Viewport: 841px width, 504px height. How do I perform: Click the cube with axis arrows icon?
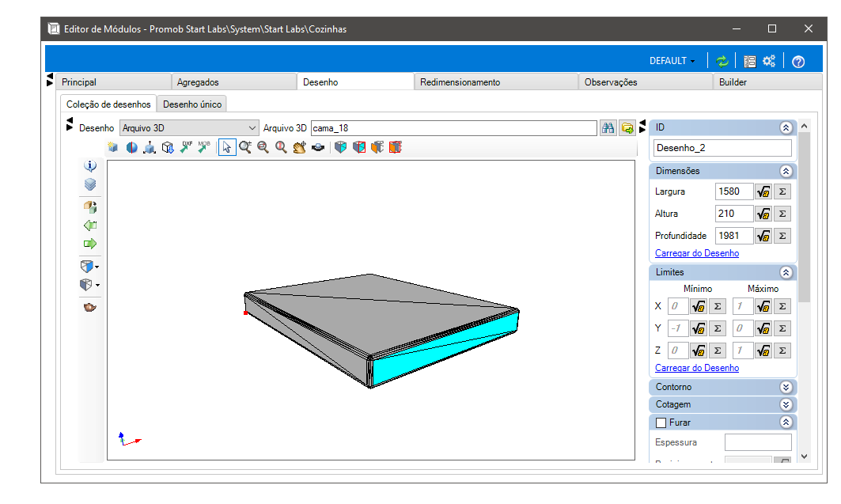point(150,147)
